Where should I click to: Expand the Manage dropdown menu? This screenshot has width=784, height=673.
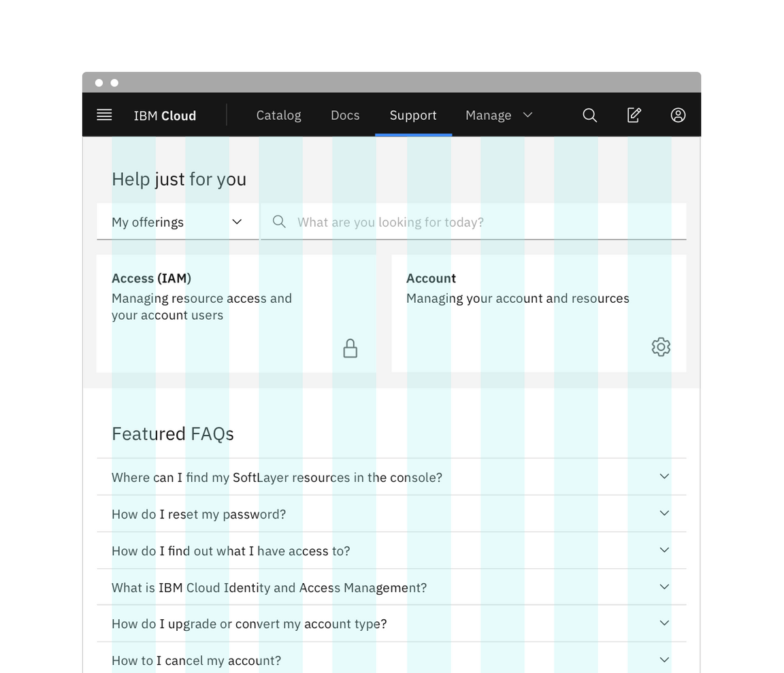(498, 116)
